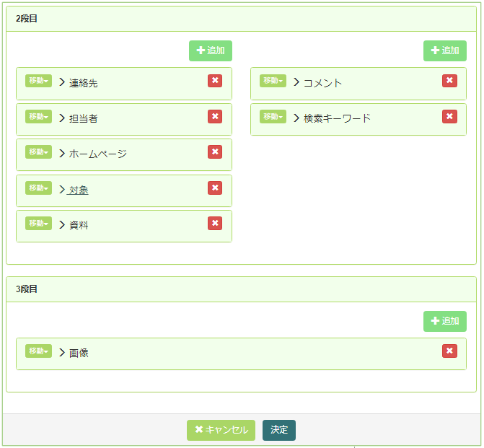Open the 移動 dropdown for コメント
The height and width of the screenshot is (448, 484).
(x=273, y=81)
